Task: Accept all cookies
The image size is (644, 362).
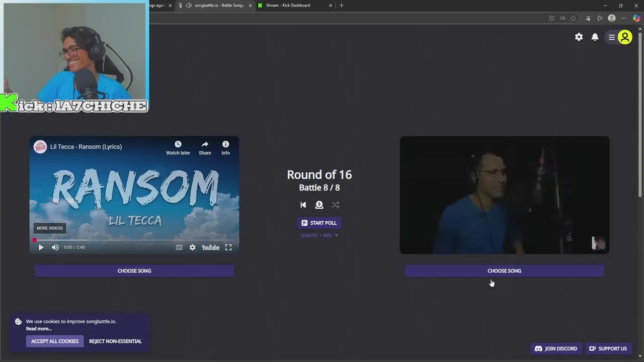Action: click(x=55, y=341)
